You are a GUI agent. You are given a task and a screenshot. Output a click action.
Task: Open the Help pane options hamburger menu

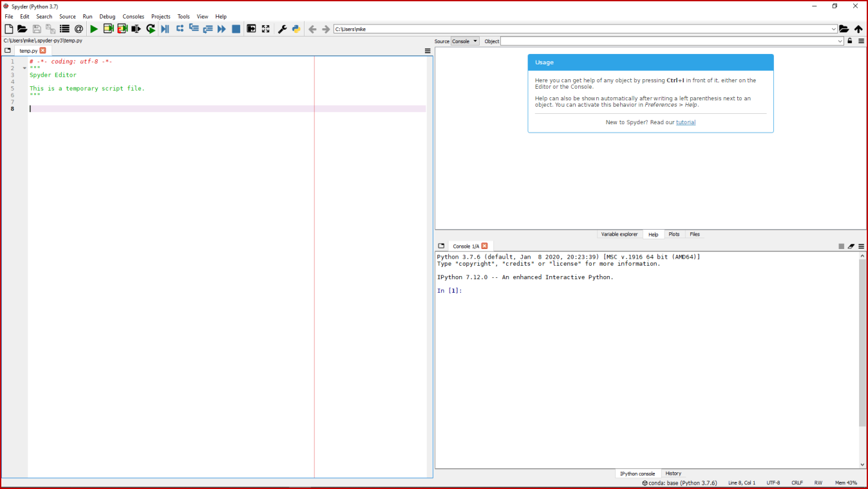(861, 41)
